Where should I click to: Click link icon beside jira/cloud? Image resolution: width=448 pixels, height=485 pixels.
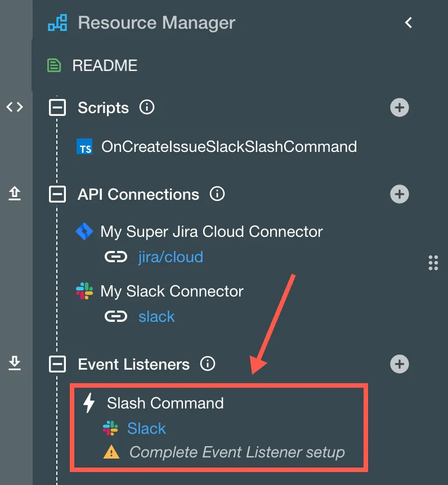[x=116, y=257]
